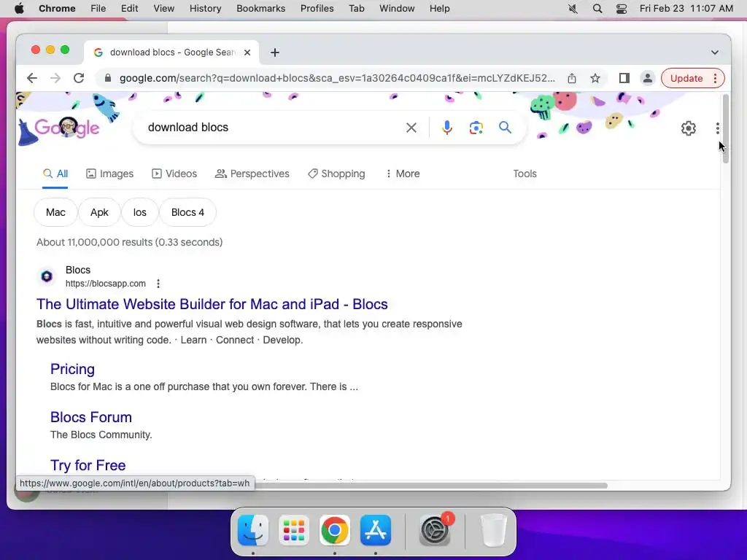Switch to Images results tab

point(109,174)
